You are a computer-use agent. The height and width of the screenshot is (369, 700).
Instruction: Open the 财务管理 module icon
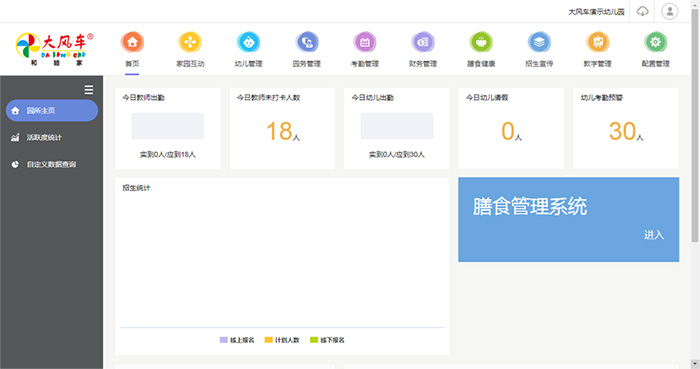coord(423,42)
